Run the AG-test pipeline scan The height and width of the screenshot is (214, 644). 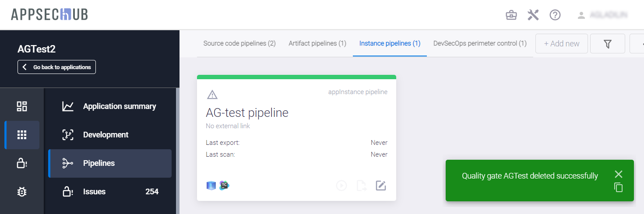(x=341, y=186)
